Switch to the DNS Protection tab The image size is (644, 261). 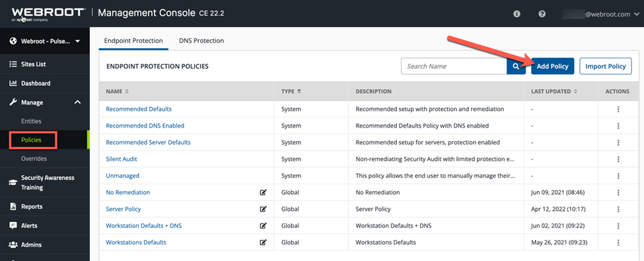(201, 41)
